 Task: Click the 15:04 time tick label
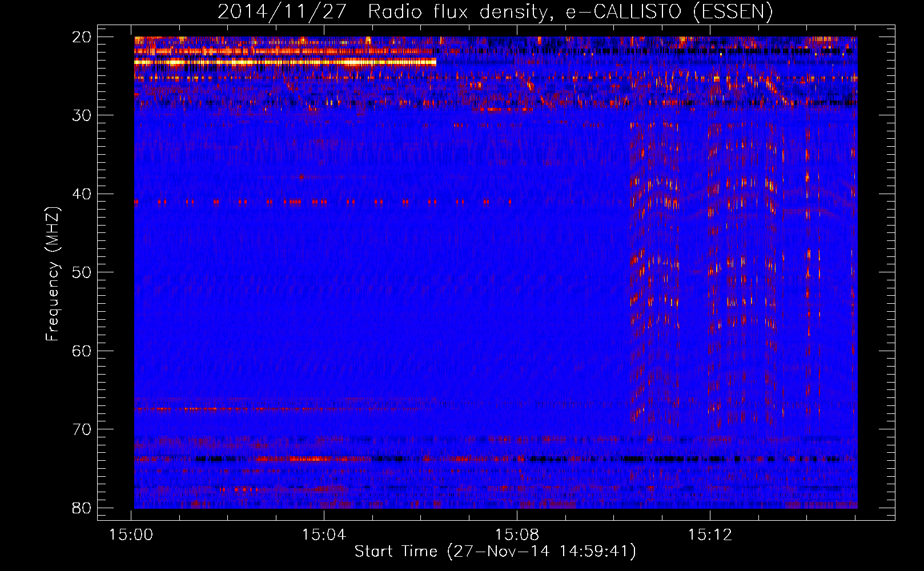pos(324,535)
